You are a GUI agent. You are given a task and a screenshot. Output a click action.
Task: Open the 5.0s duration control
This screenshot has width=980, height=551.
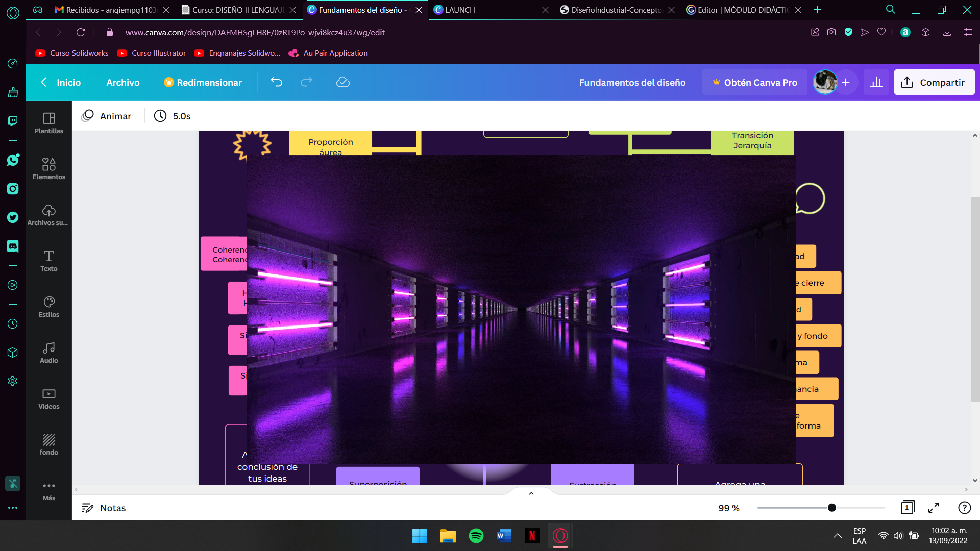tap(172, 116)
